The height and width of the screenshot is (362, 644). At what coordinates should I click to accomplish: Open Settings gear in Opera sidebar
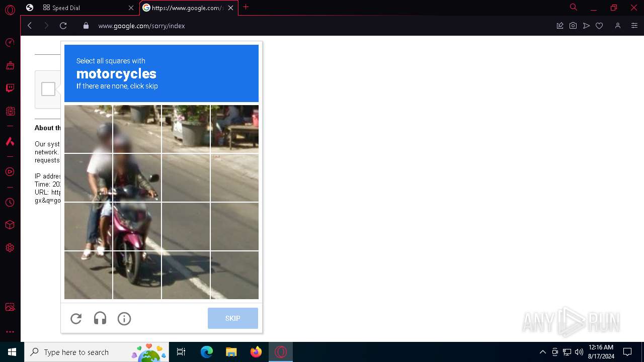(x=10, y=247)
